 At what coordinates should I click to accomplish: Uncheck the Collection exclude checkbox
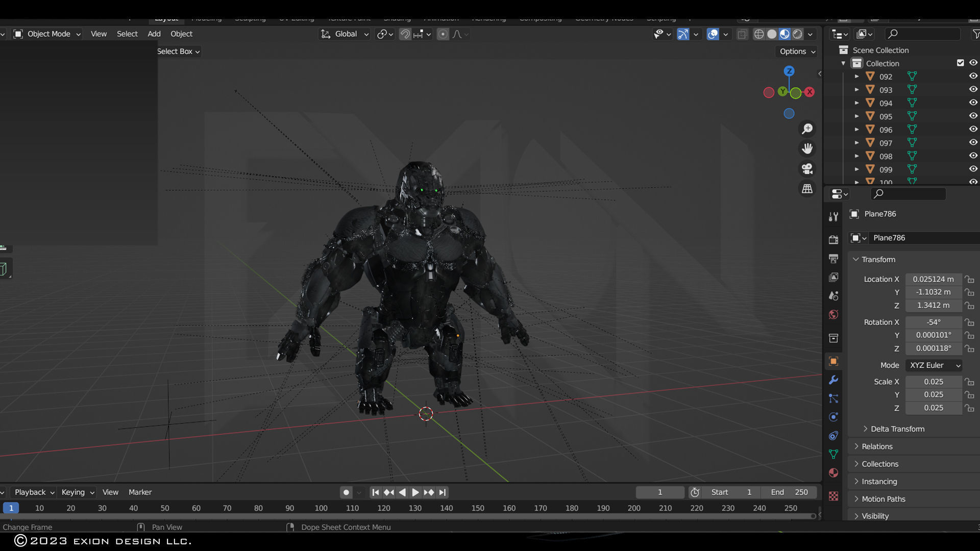tap(960, 63)
